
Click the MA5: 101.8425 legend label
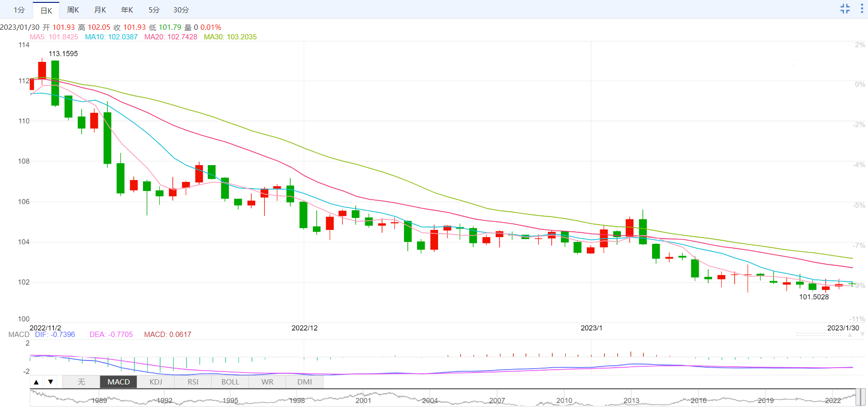pos(54,37)
